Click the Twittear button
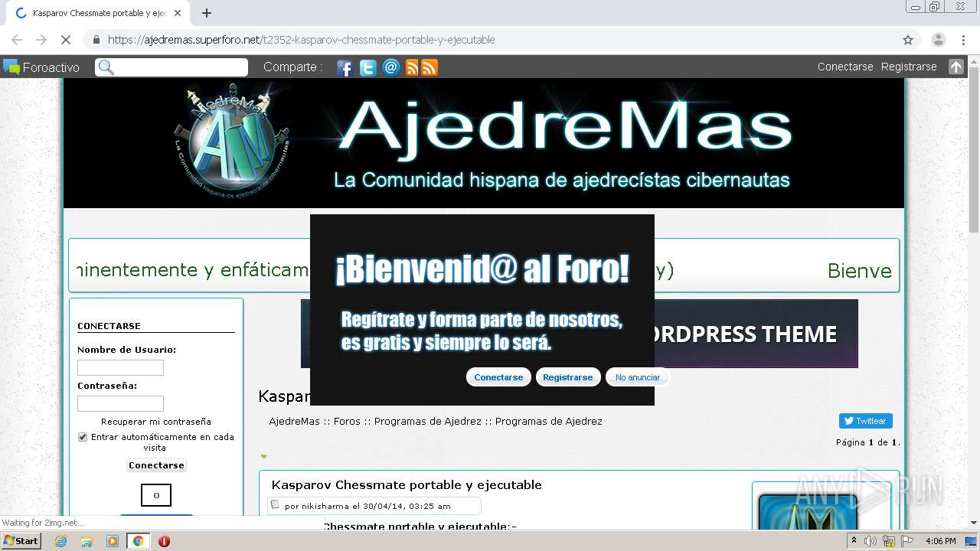The width and height of the screenshot is (980, 551). coord(865,421)
